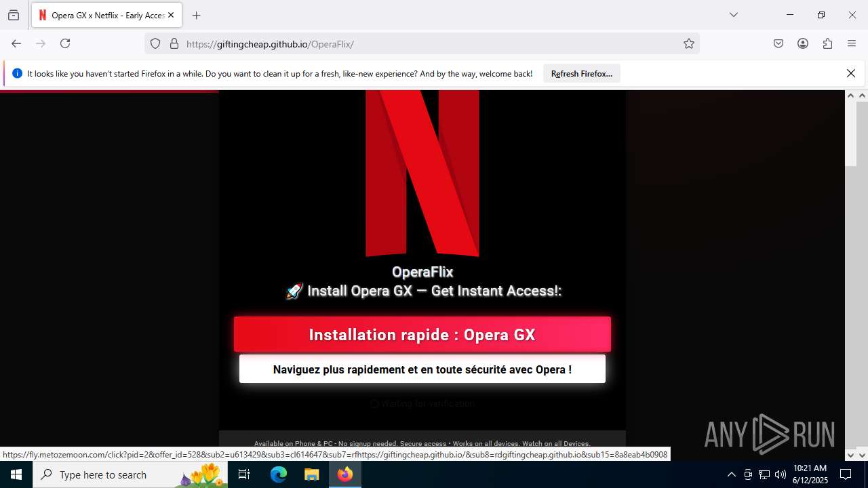View site security padlock info

pyautogui.click(x=174, y=43)
